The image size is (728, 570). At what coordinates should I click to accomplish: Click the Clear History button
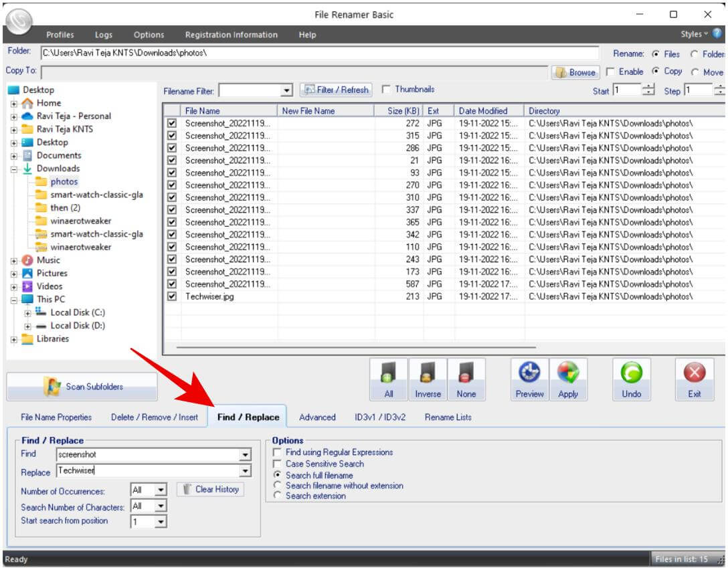click(210, 489)
